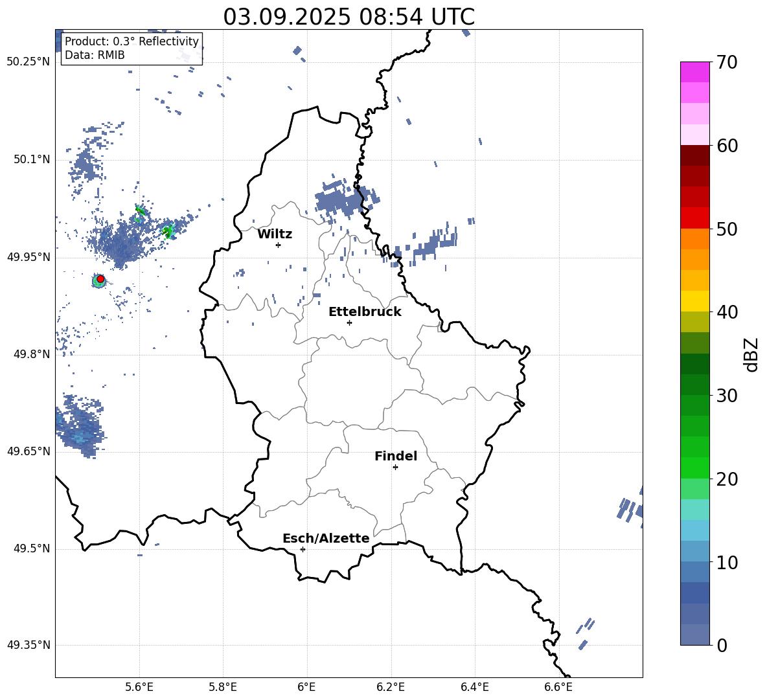Viewport: 767px width, 700px height.
Task: Click the 49.95°N latitude label
Action: 28,256
